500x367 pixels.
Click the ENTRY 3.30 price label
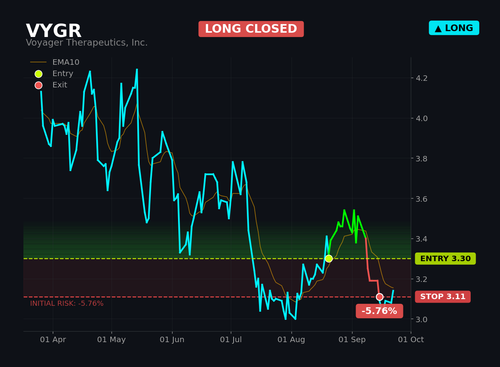click(445, 258)
